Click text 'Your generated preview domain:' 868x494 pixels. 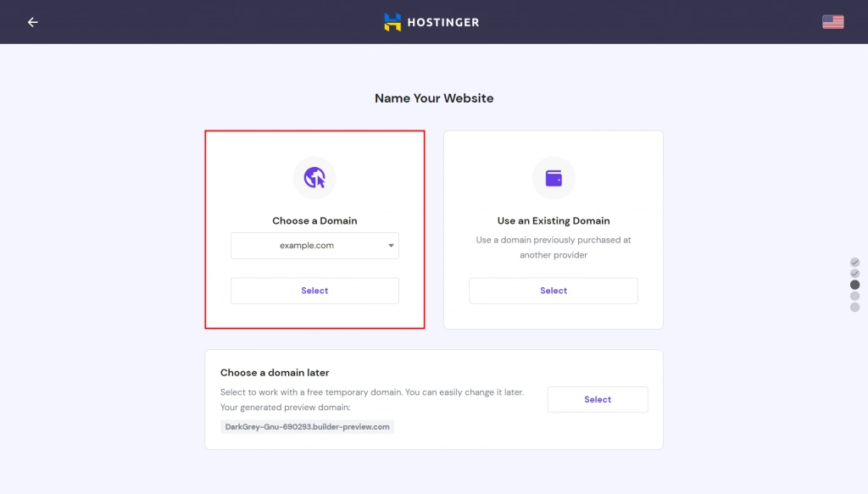coord(285,408)
